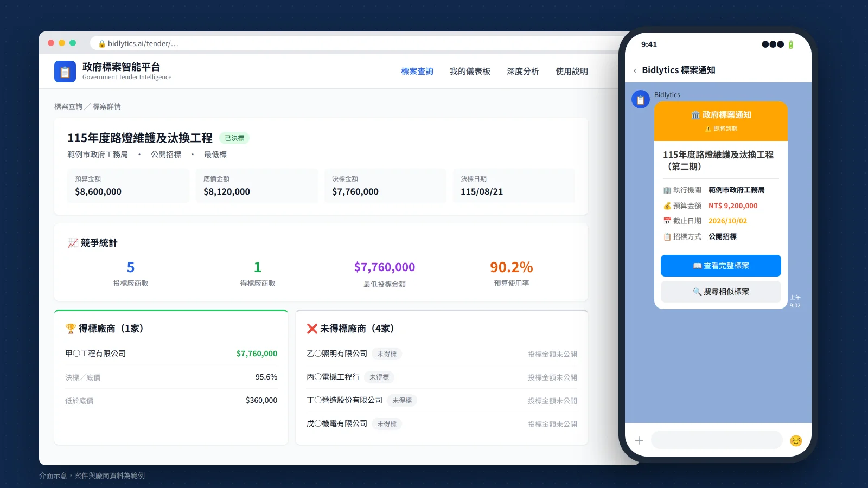
Task: Click the 底價金額 $8,120,000 card
Action: pos(257,185)
